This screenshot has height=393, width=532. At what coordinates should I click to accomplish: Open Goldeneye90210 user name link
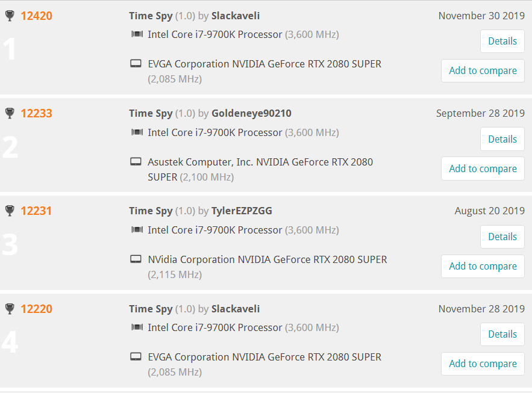(x=251, y=113)
